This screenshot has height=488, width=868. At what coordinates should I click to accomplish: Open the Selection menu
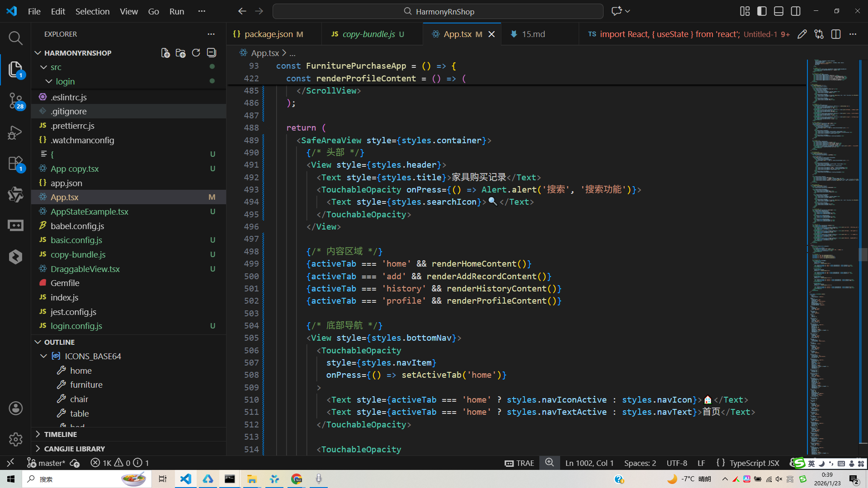point(92,11)
